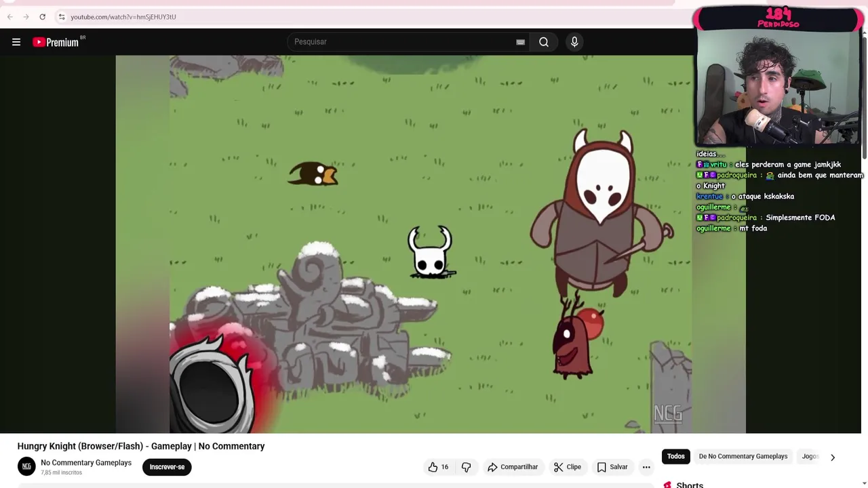Select the Jogos filter chip

(x=810, y=456)
